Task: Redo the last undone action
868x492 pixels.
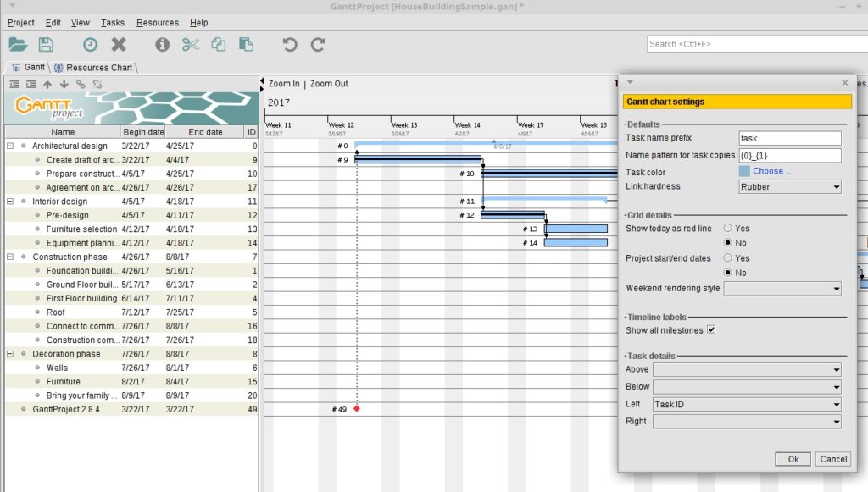Action: (x=318, y=44)
